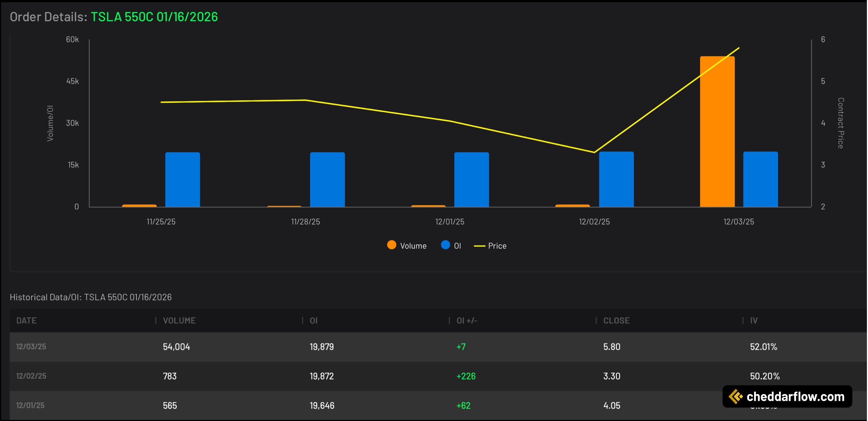Sort the table by the DATE column header

pos(26,321)
